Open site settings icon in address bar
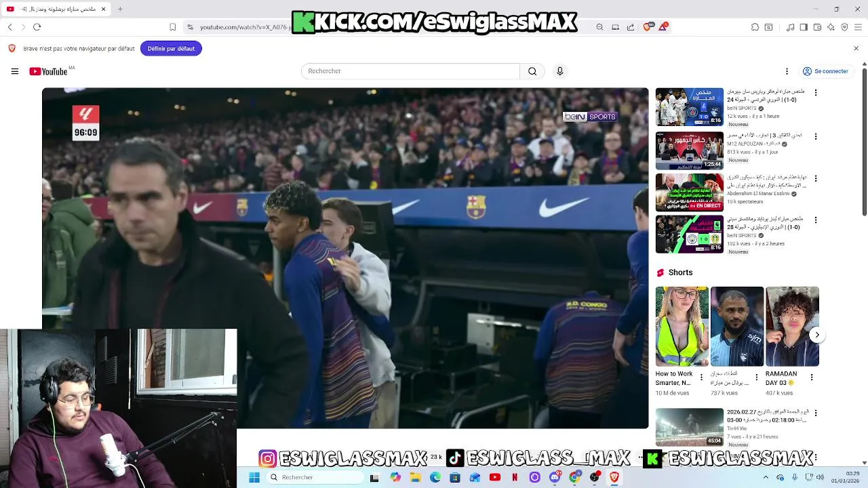 pos(191,27)
